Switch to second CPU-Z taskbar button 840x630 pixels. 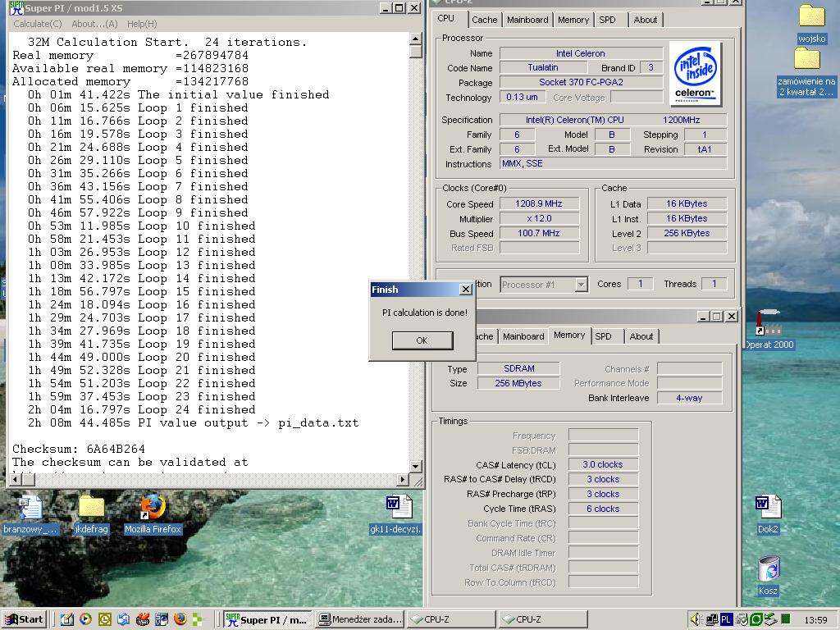543,620
